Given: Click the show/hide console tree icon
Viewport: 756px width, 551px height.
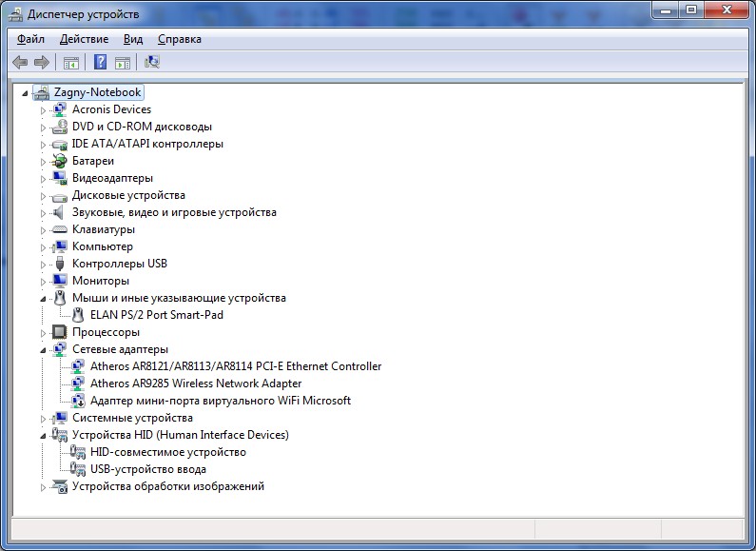Looking at the screenshot, I should 71,63.
